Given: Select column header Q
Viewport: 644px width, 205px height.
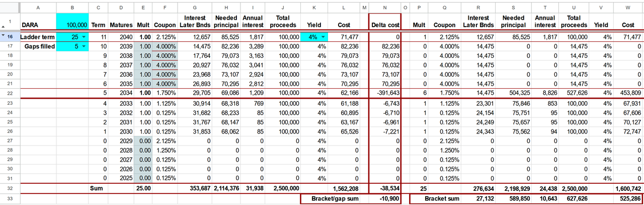Looking at the screenshot, I should (444, 8).
